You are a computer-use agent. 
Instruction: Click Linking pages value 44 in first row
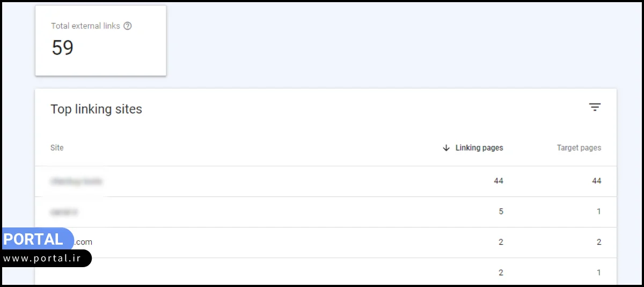point(499,181)
